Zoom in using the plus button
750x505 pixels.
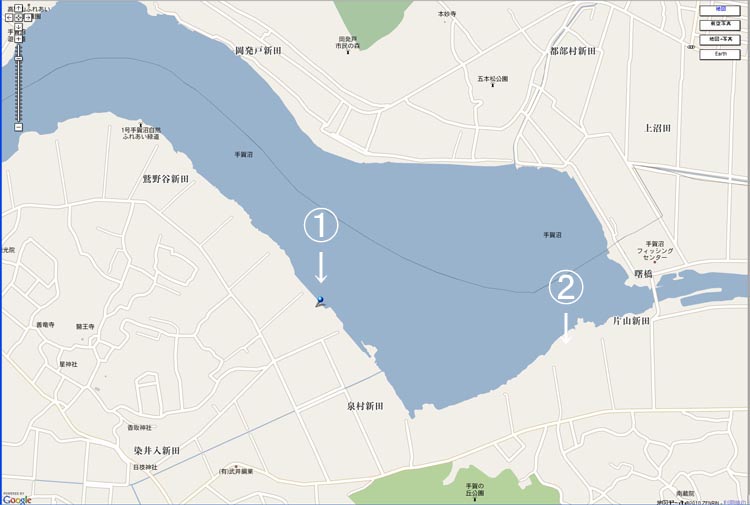(18, 39)
